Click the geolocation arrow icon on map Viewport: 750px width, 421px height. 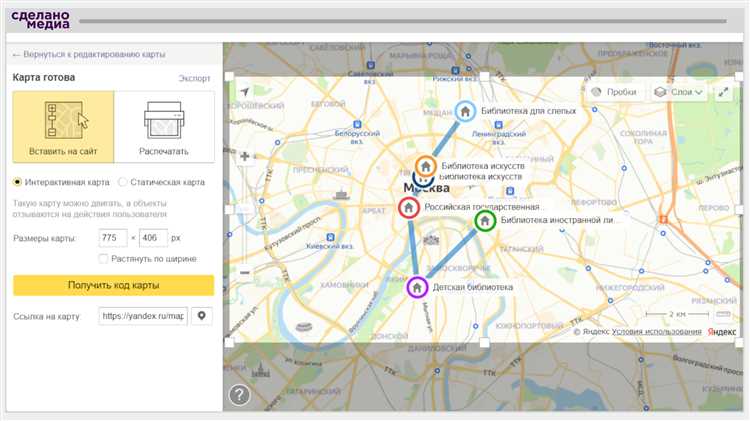point(245,92)
